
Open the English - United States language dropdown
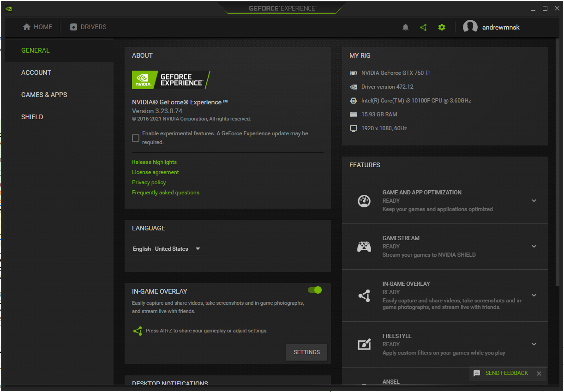click(x=167, y=249)
